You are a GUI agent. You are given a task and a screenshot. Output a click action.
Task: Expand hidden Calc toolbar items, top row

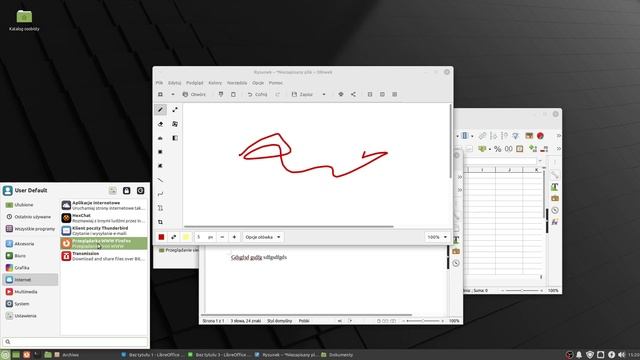[559, 136]
